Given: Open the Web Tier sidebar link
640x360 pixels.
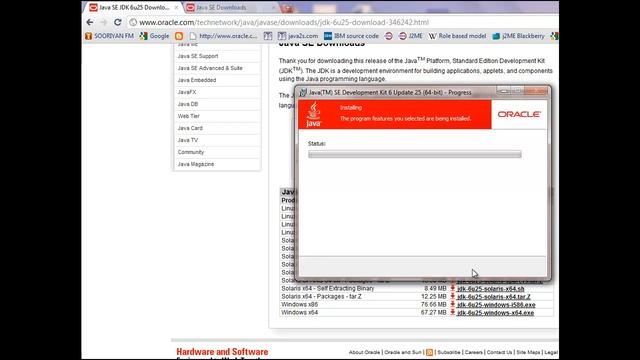Looking at the screenshot, I should tap(189, 116).
